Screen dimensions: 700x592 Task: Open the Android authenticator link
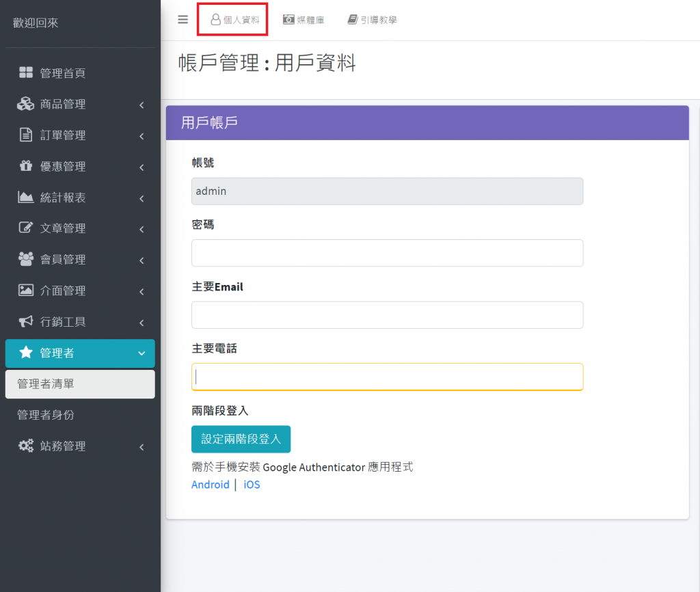pyautogui.click(x=211, y=485)
